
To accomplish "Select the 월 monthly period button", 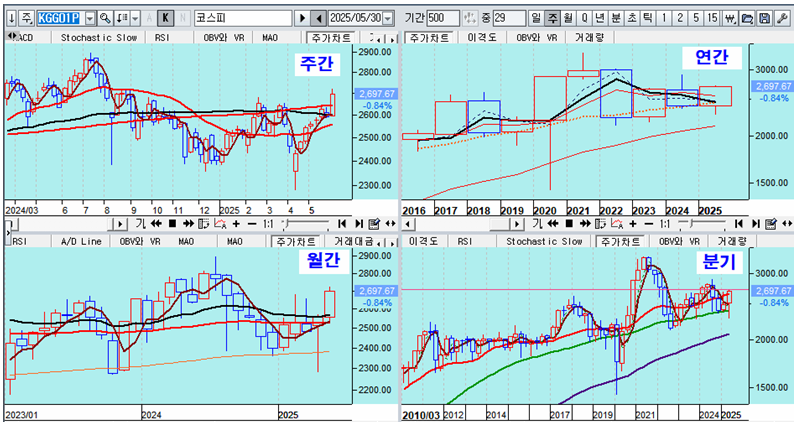I will point(568,18).
